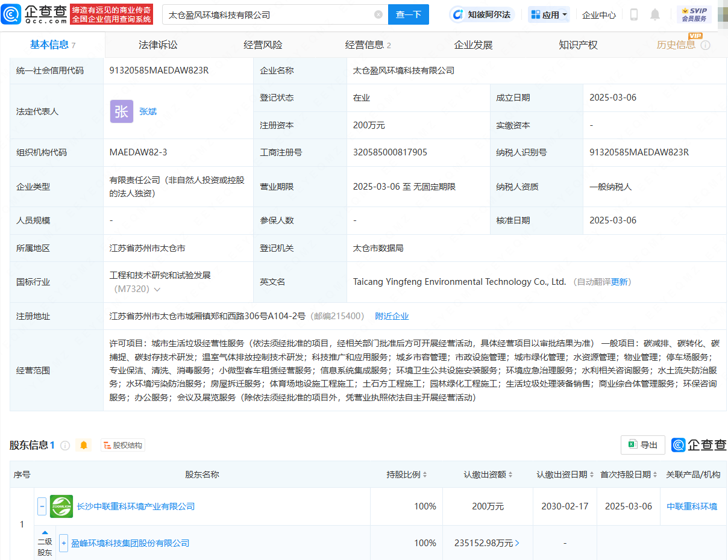Click the 知彼阿尔法 AI assistant button
The image size is (728, 560).
point(483,14)
